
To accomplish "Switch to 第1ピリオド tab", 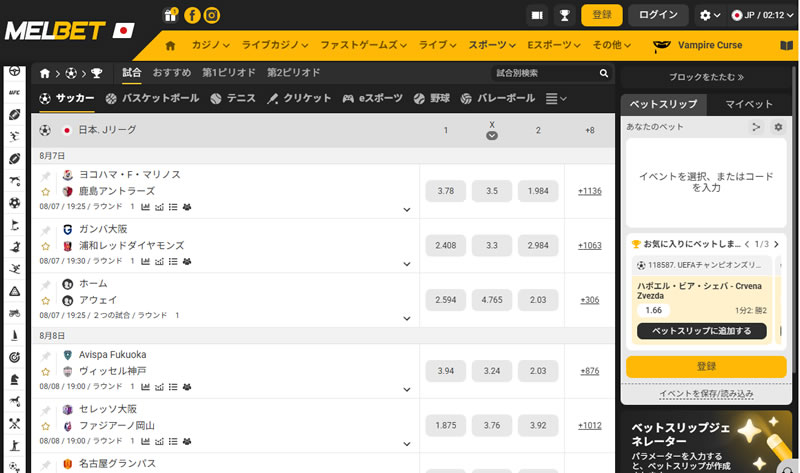I will pyautogui.click(x=229, y=72).
